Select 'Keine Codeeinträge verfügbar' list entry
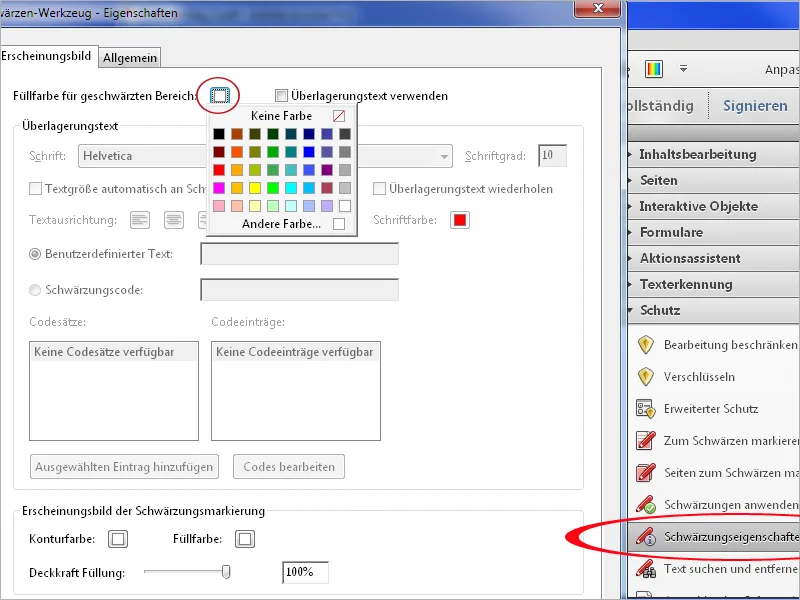 coord(295,352)
